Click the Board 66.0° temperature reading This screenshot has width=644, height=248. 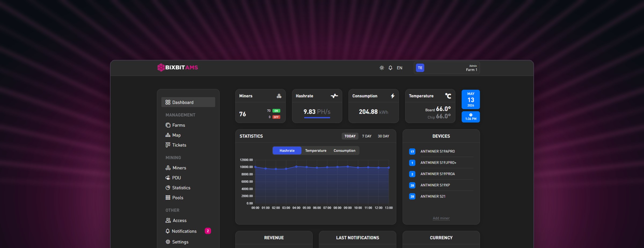point(438,109)
